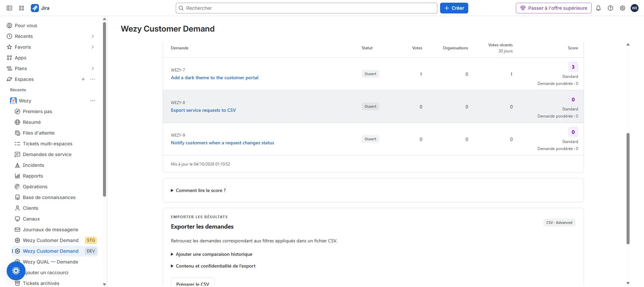
Task: Open 'Add a dark theme to the customer portal'
Action: [215, 78]
